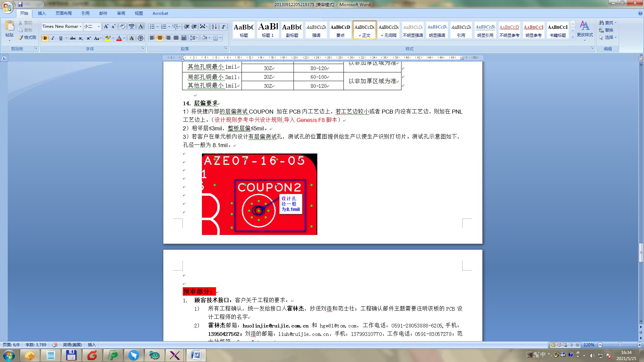Screen dimensions: 644x362
Task: Click the 更改样式 change styles button
Action: click(x=585, y=30)
